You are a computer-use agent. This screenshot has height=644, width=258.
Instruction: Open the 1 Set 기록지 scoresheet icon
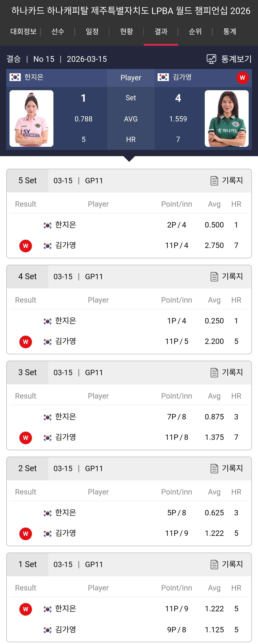214,565
